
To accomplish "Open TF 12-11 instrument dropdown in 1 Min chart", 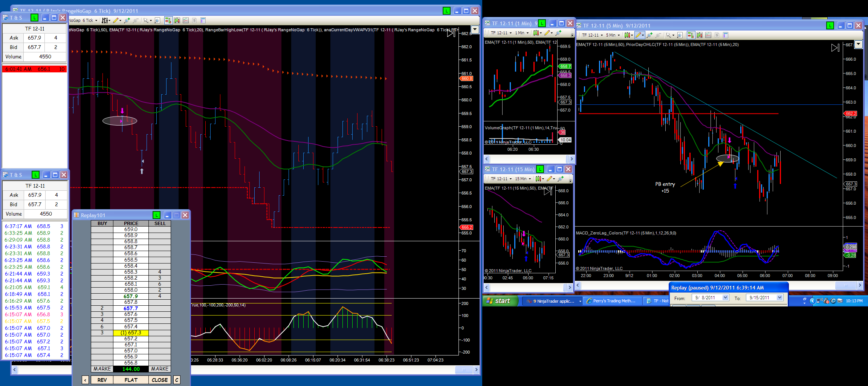I will pyautogui.click(x=510, y=33).
